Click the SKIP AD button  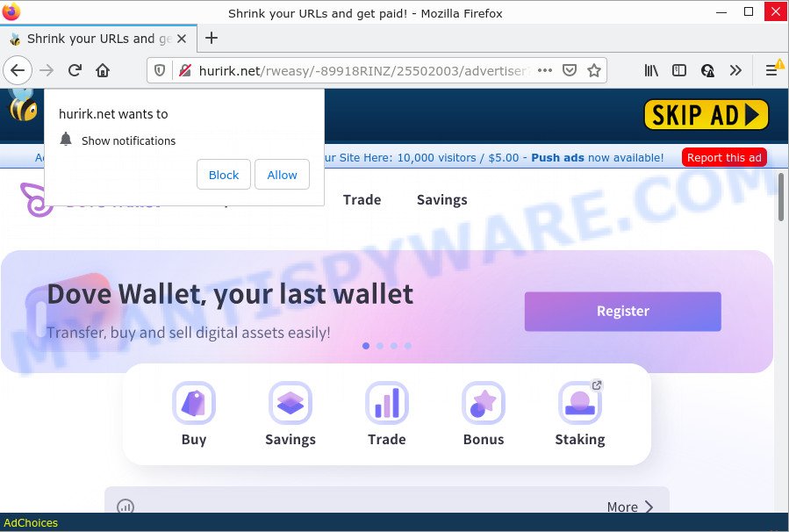point(706,115)
